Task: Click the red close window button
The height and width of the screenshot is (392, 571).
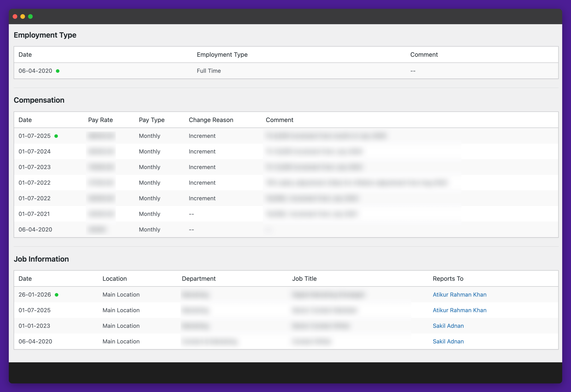Action: [15, 16]
